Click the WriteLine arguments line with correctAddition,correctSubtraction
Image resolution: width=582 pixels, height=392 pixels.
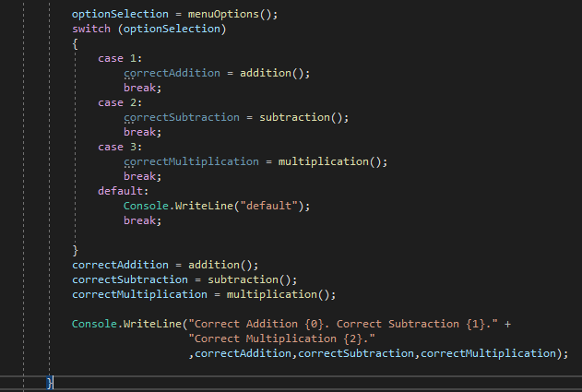378,353
